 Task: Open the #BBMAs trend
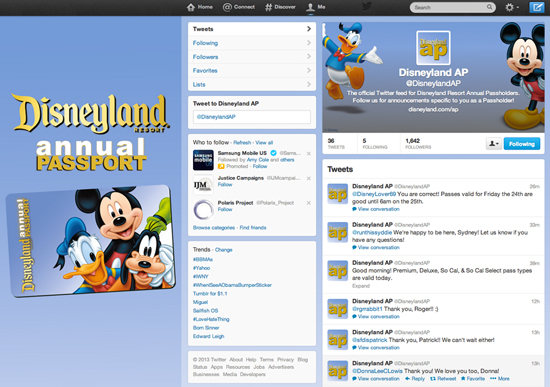click(203, 260)
